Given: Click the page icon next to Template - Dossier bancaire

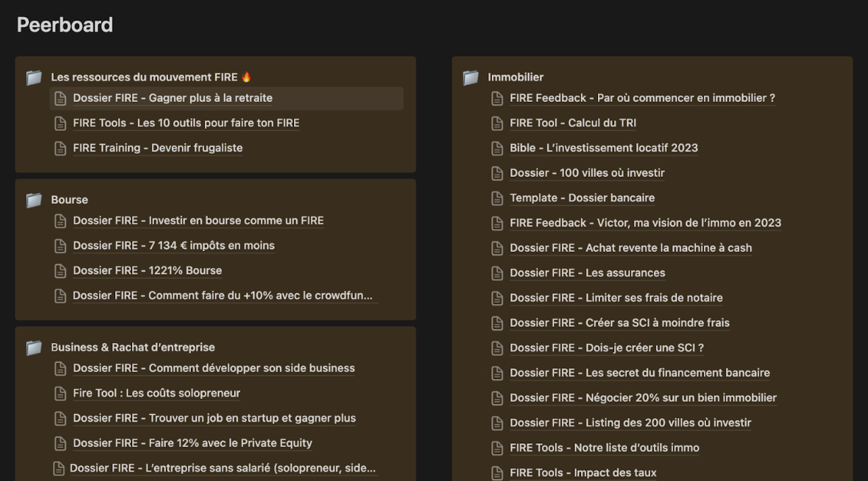Looking at the screenshot, I should pyautogui.click(x=498, y=198).
